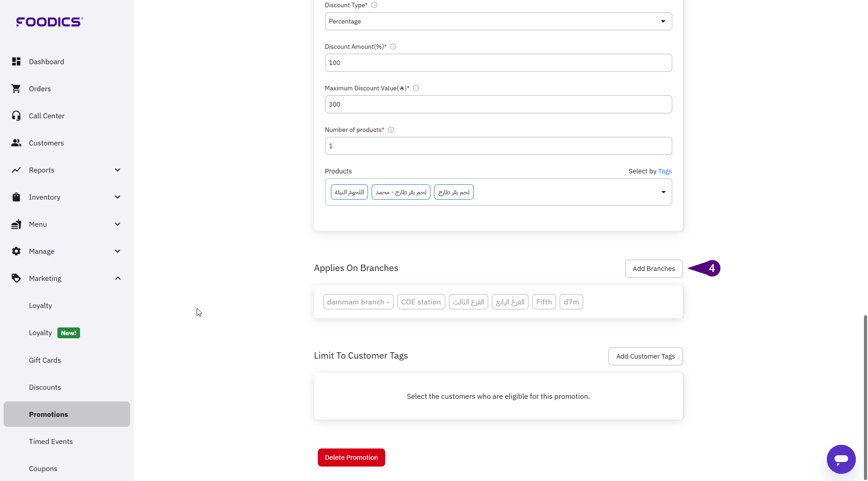Screen dimensions: 868x481
Task: Click the Customers people icon
Action: [x=16, y=143]
